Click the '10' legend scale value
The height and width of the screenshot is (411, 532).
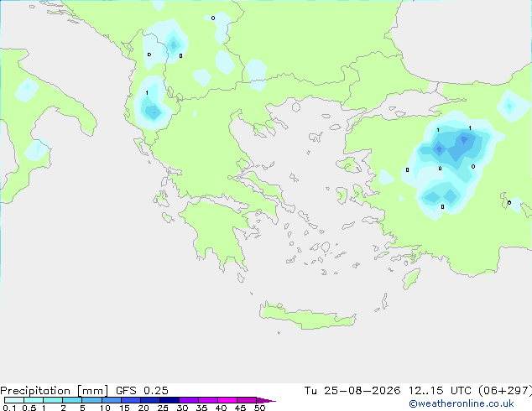pos(105,408)
